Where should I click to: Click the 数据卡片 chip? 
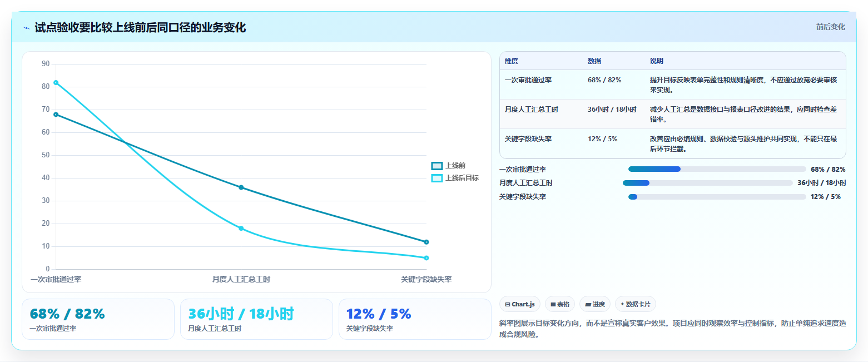pyautogui.click(x=635, y=304)
